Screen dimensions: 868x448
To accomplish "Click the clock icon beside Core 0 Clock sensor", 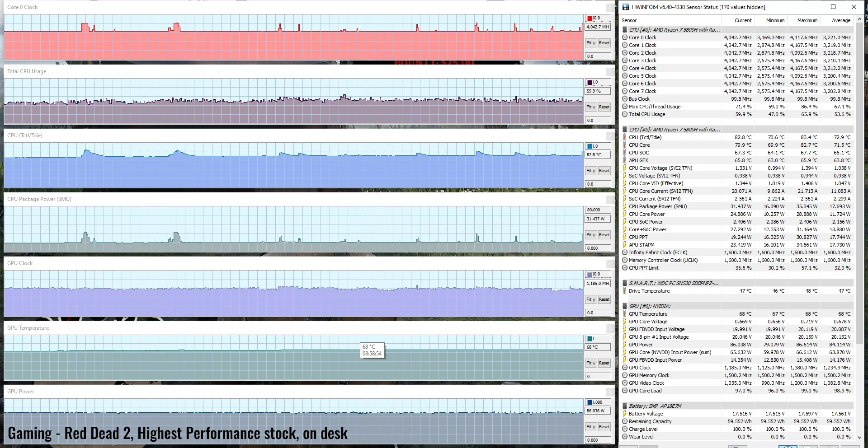I will click(x=625, y=37).
